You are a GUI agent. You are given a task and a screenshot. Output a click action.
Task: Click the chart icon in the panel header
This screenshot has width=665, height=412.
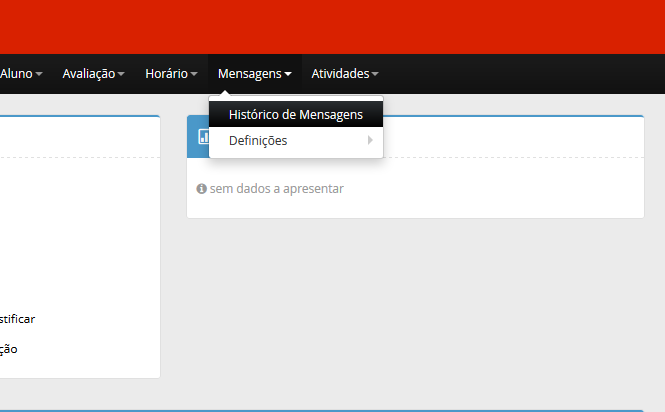[x=203, y=136]
